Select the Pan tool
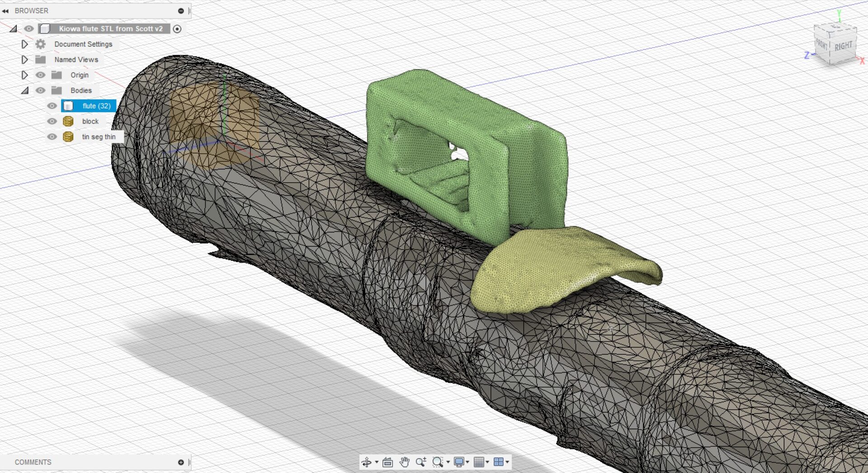The width and height of the screenshot is (868, 473). click(x=404, y=462)
